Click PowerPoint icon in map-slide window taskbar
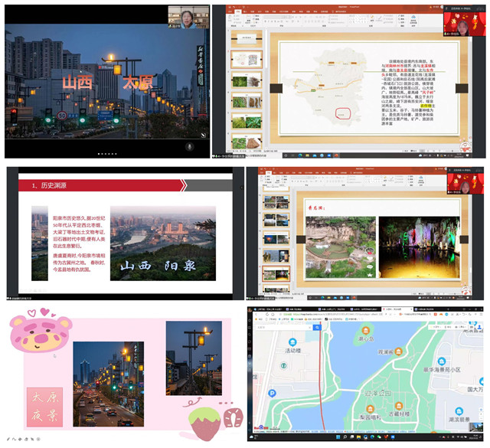This screenshot has width=490, height=448. tap(336, 155)
